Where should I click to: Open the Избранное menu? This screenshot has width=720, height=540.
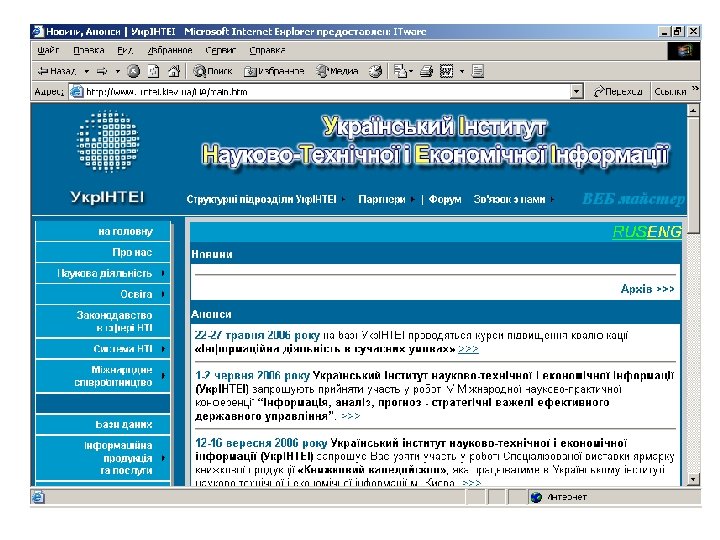click(170, 50)
